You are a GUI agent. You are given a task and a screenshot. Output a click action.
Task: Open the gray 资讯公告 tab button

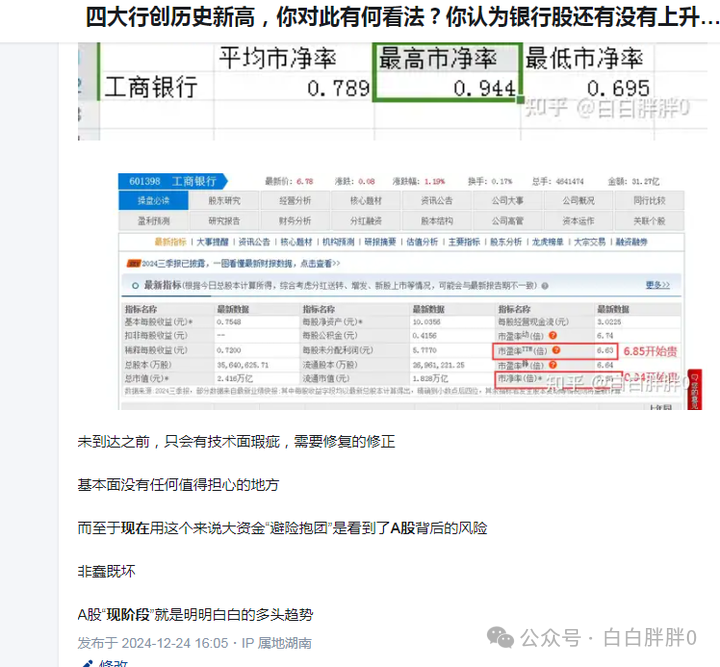pyautogui.click(x=437, y=201)
